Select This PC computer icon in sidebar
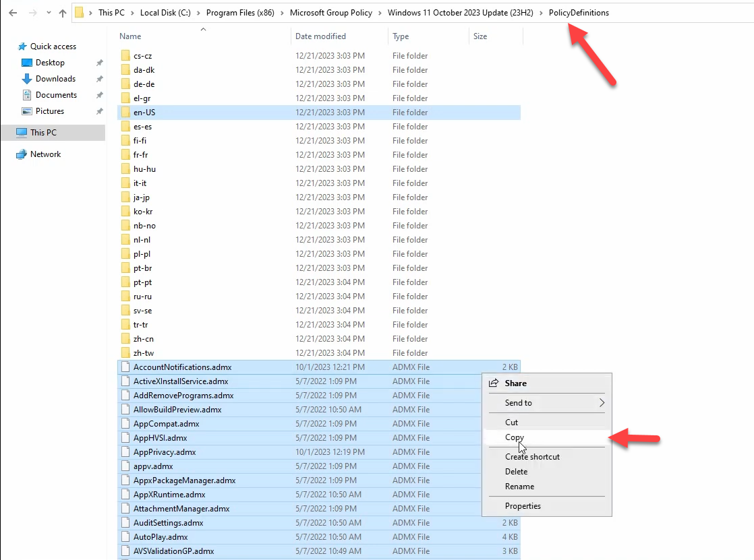 [22, 132]
